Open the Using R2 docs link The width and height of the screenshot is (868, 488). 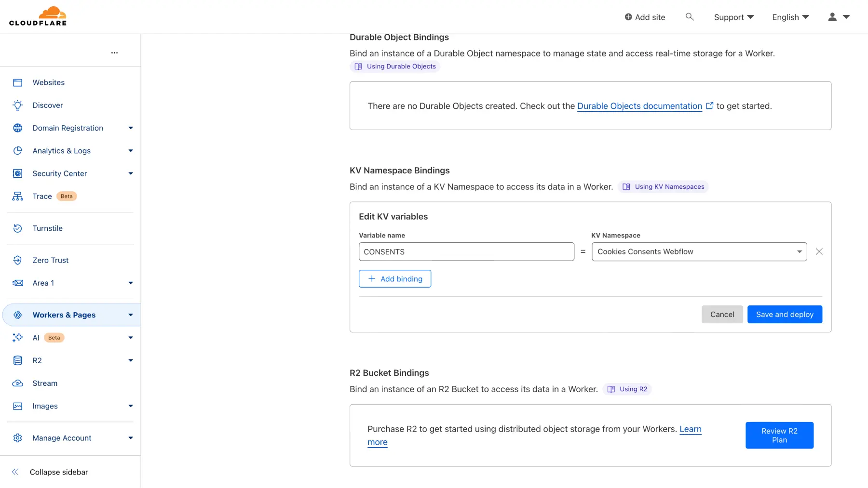point(627,389)
